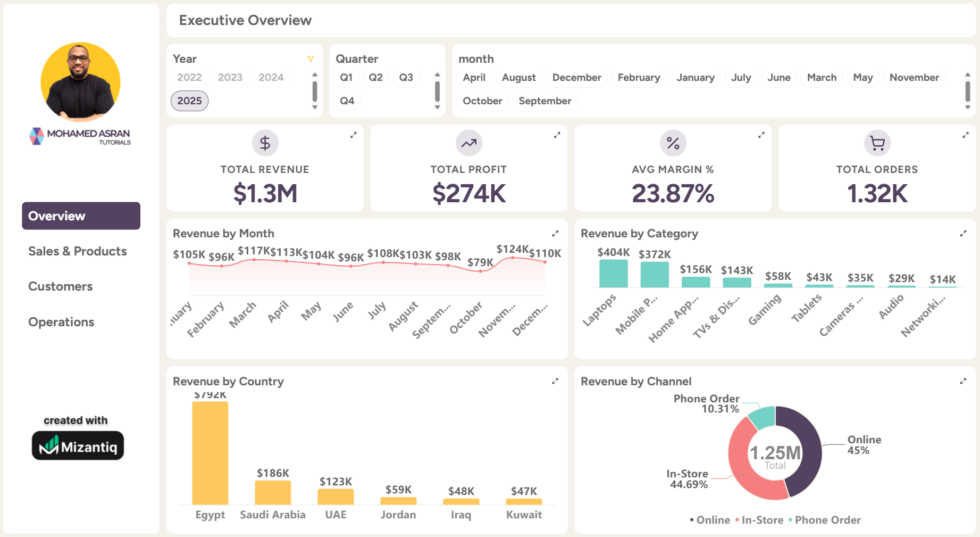Click the Laptops category bar
This screenshot has height=537, width=980.
(x=613, y=274)
